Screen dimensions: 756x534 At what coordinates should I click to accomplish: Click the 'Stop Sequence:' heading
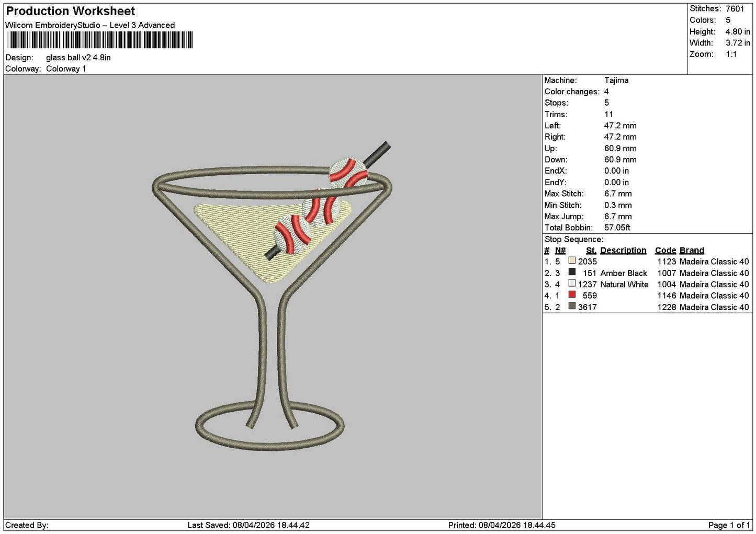pyautogui.click(x=574, y=240)
